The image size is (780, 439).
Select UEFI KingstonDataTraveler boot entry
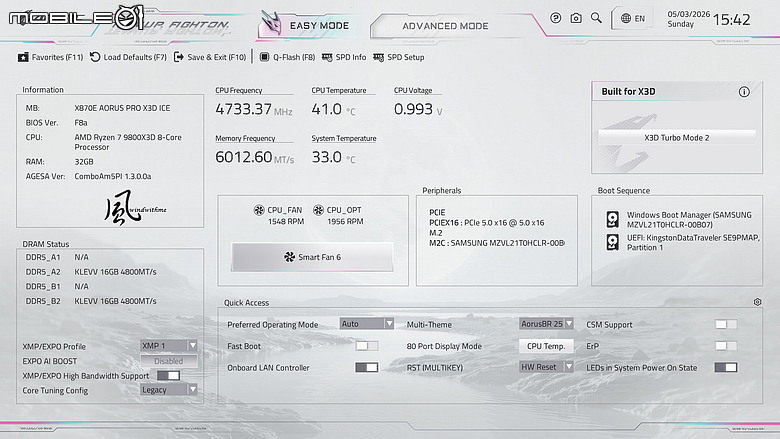pyautogui.click(x=683, y=242)
